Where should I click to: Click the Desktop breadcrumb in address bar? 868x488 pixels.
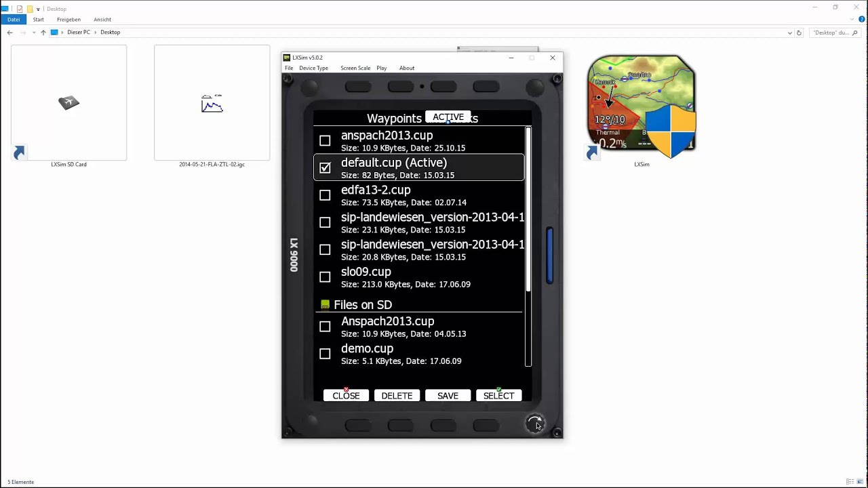111,33
